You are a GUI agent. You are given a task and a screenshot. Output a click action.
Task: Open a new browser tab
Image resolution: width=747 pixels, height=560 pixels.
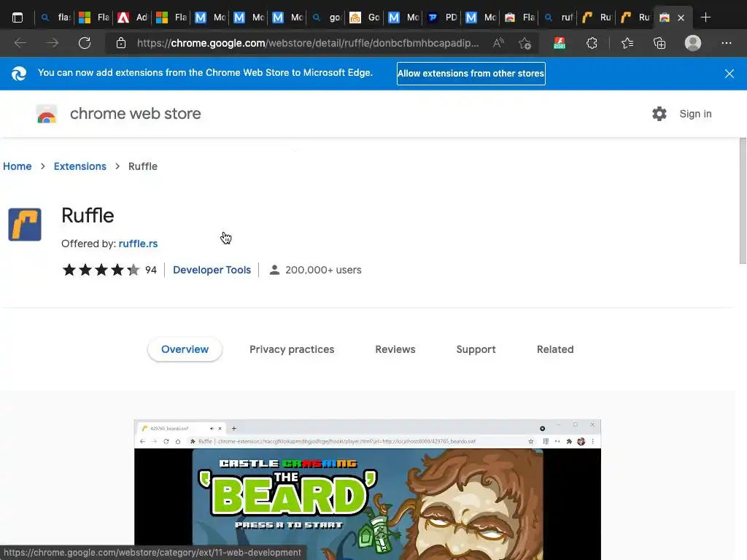[705, 17]
